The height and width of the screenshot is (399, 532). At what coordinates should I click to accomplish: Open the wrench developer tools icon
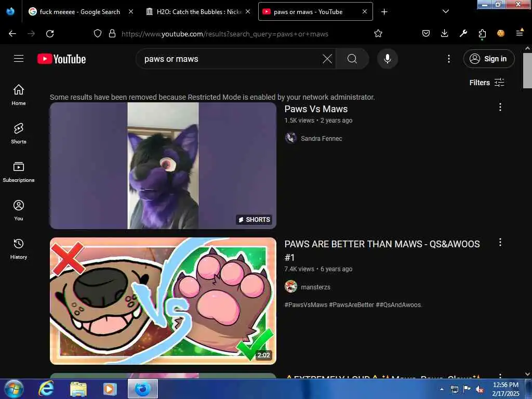pos(463,33)
